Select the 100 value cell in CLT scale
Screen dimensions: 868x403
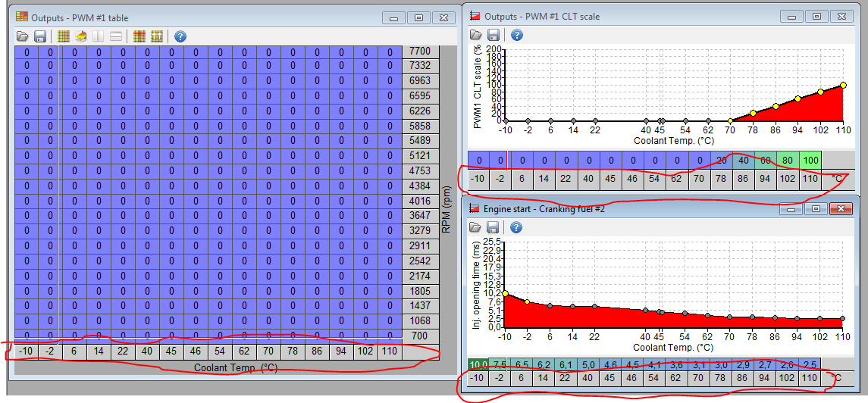(x=810, y=161)
